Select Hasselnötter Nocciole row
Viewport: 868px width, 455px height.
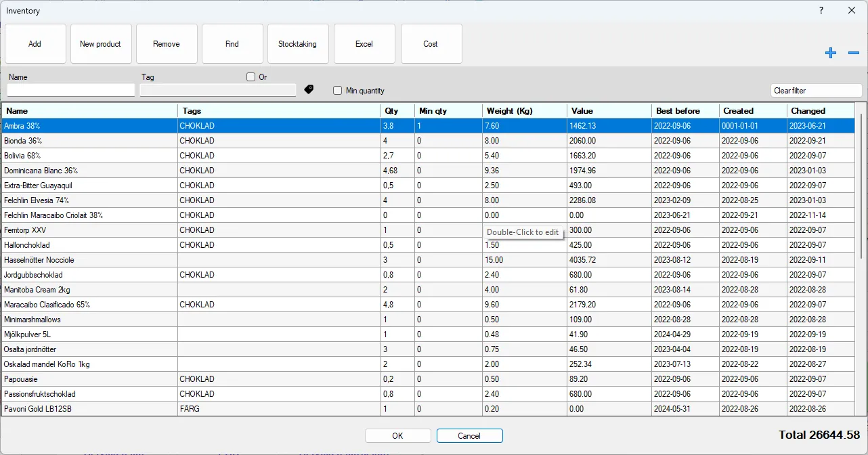pyautogui.click(x=429, y=260)
